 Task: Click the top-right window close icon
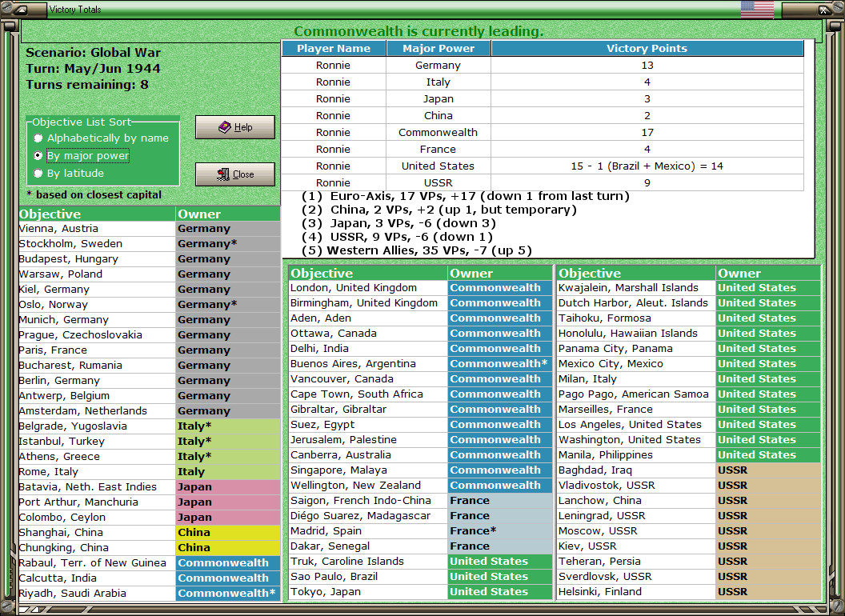coord(824,9)
